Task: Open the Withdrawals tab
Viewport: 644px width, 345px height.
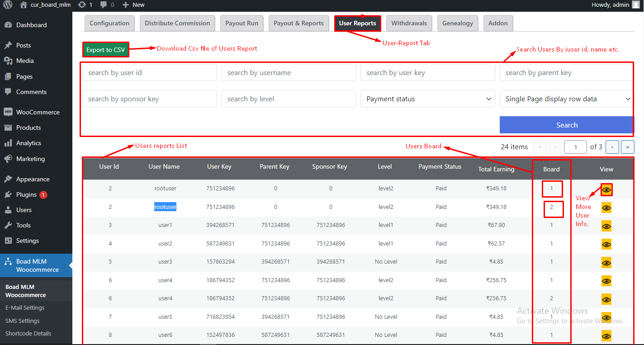Action: click(x=409, y=23)
